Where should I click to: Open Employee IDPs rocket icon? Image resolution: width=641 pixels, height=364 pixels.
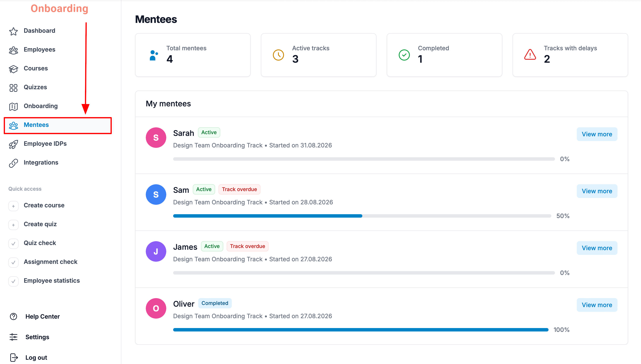[x=13, y=144]
